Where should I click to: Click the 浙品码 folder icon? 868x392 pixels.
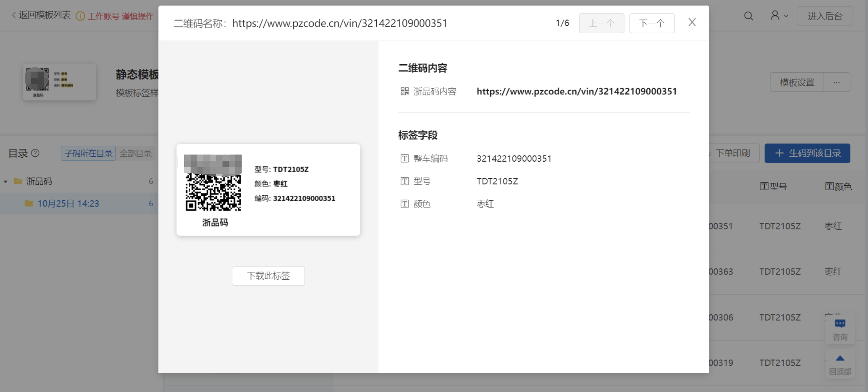[18, 181]
